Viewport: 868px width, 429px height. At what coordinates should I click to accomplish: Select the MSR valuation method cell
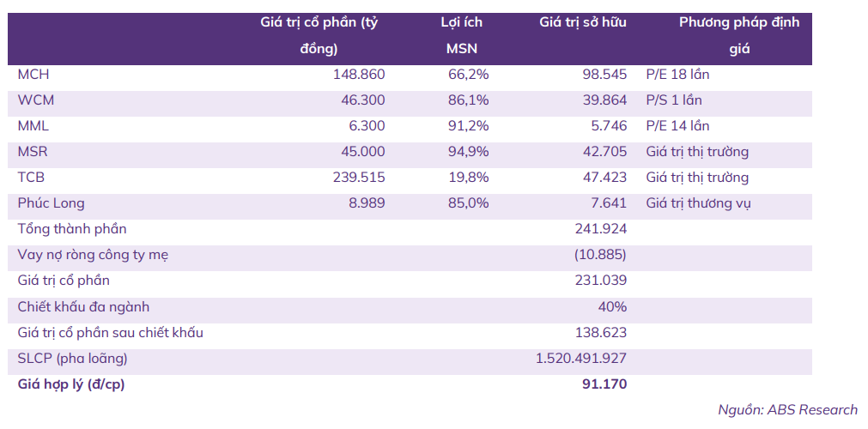[x=697, y=152]
